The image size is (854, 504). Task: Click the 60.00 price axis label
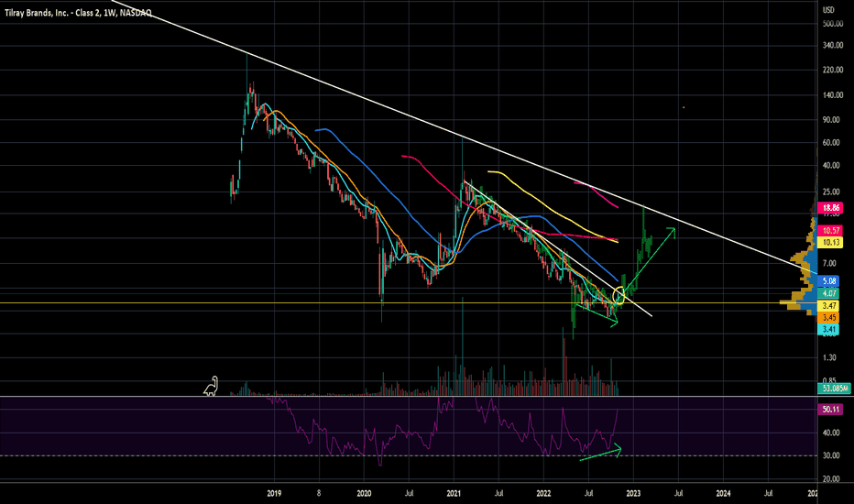[831, 142]
